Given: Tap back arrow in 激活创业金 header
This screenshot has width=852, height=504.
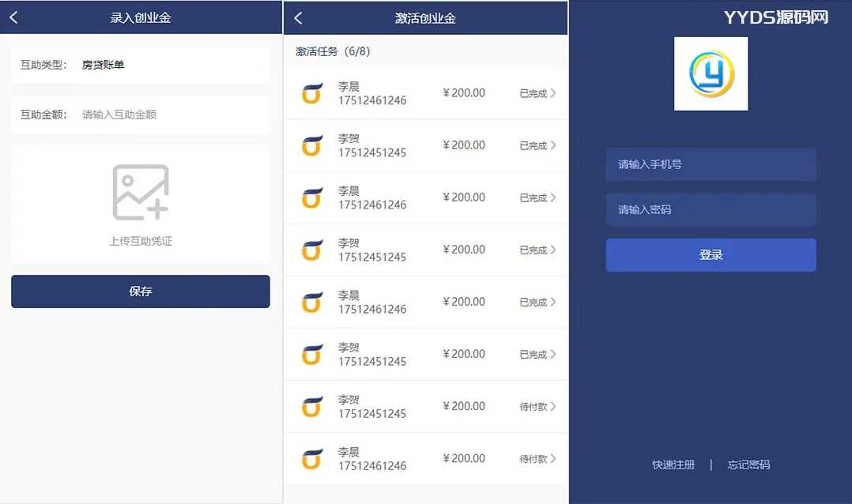Looking at the screenshot, I should point(298,17).
